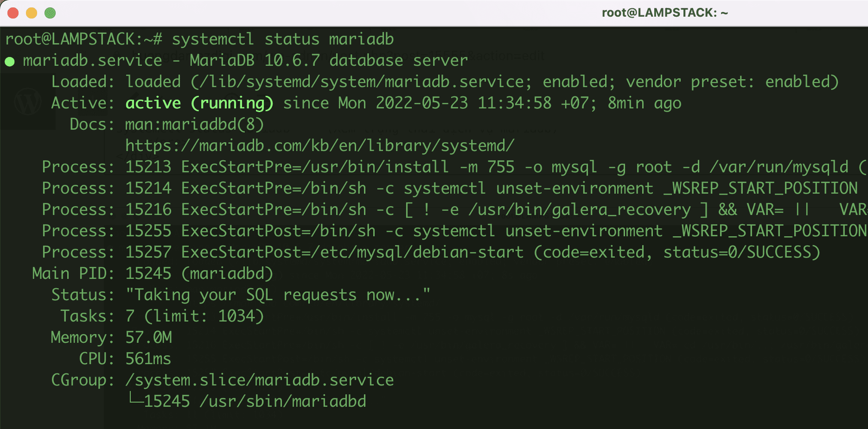Click the /system.slice/mariadb.service CGroup path
Viewport: 868px width, 429px height.
(259, 380)
